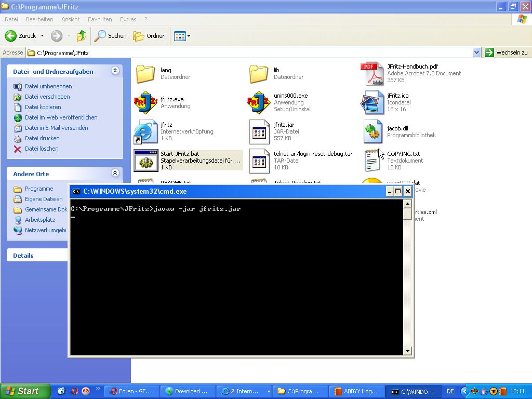Image resolution: width=532 pixels, height=399 pixels.
Task: Open the views button dropdown arrow
Action: (x=189, y=36)
